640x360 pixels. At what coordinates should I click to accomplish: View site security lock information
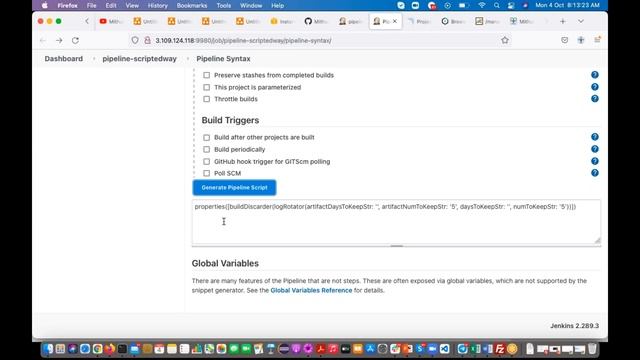(147, 40)
